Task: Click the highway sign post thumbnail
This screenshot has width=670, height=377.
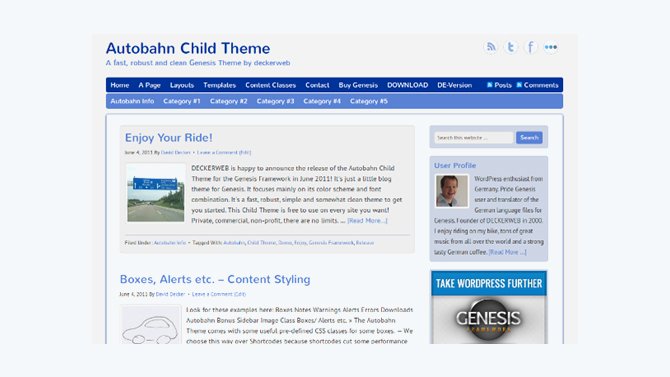Action: [x=156, y=193]
